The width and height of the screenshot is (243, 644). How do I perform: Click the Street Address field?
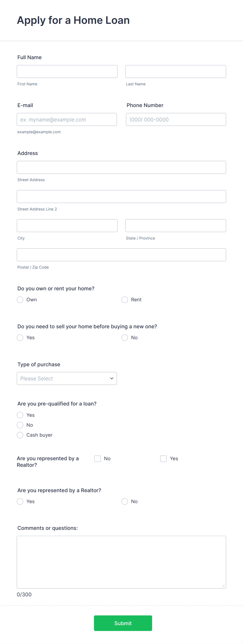121,167
